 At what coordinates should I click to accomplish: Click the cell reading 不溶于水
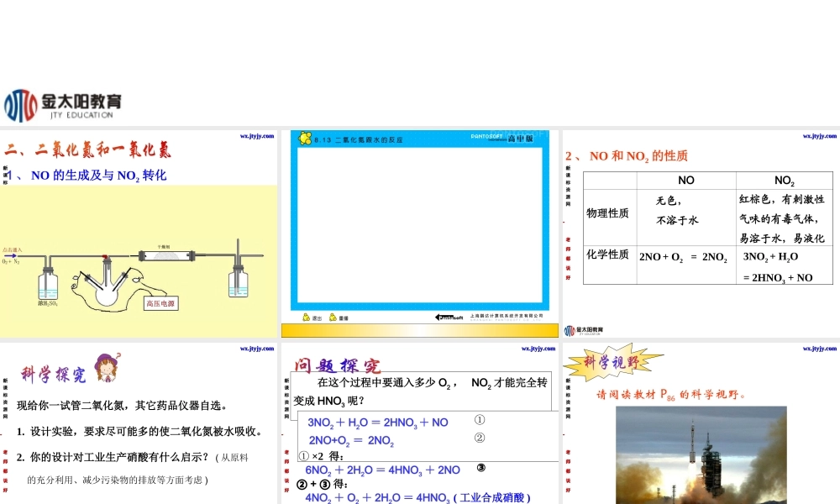click(678, 220)
